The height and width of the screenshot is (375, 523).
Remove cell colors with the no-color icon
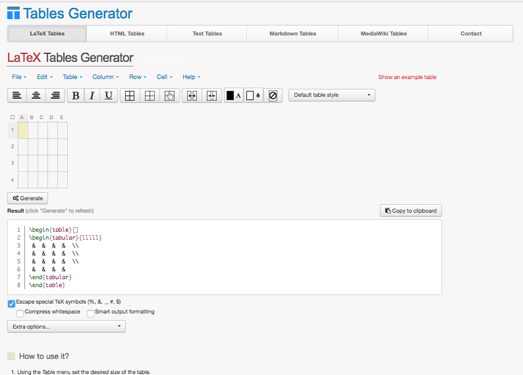273,96
